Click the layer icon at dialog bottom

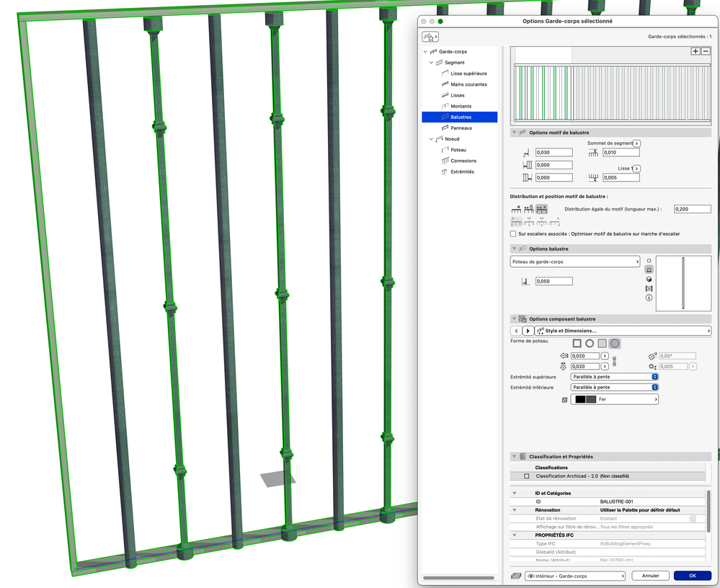[516, 576]
